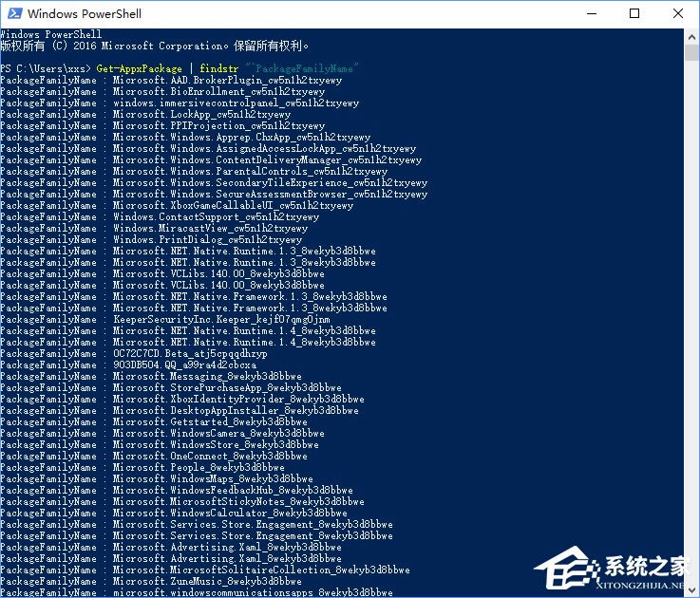Select the Microsoft.XboxGameCallableUI line
This screenshot has height=598, width=700.
pos(177,205)
